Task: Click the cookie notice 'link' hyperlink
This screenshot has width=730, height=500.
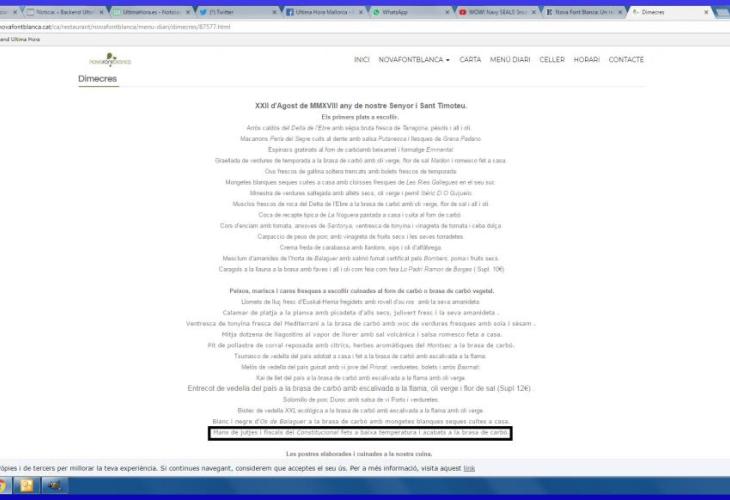Action: coord(469,468)
